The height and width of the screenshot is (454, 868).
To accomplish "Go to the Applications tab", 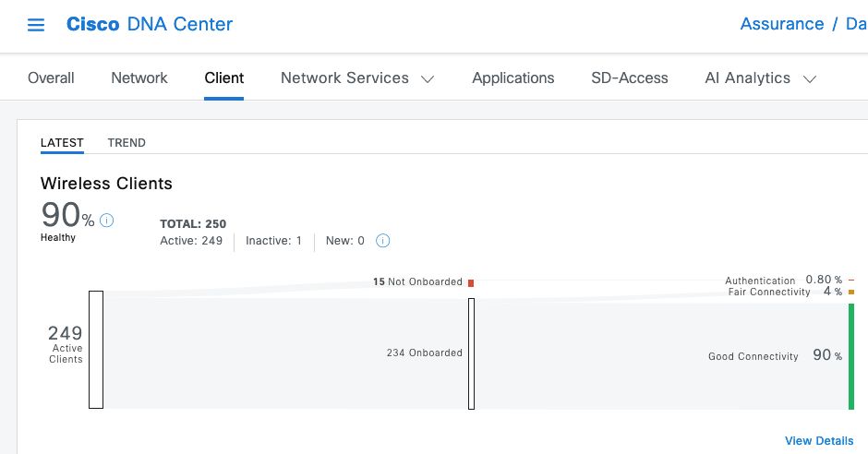I will tap(513, 78).
